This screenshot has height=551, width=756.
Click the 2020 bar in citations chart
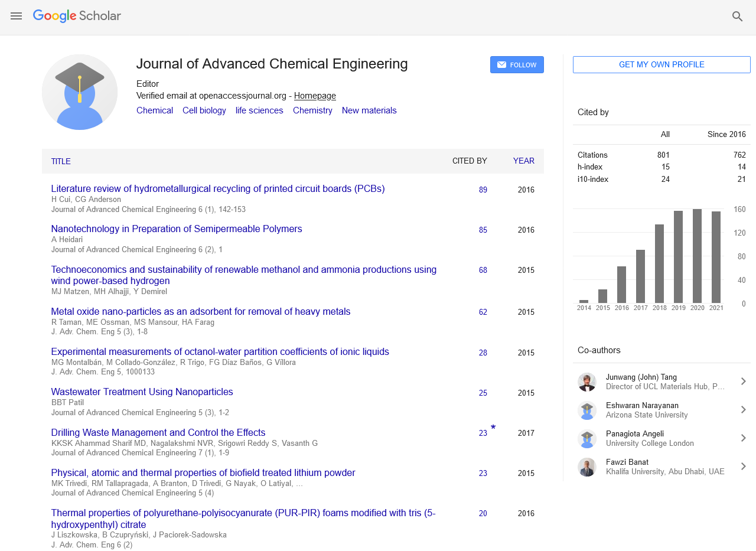[x=697, y=256]
